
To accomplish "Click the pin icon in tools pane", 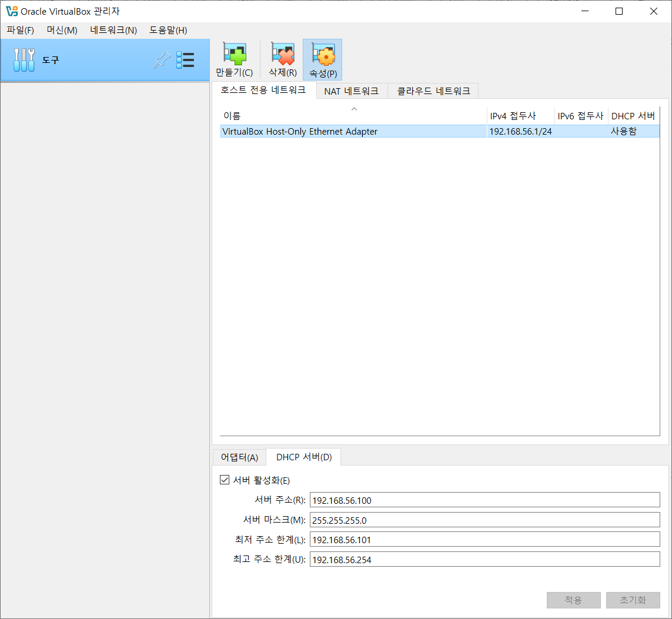I will click(x=162, y=60).
